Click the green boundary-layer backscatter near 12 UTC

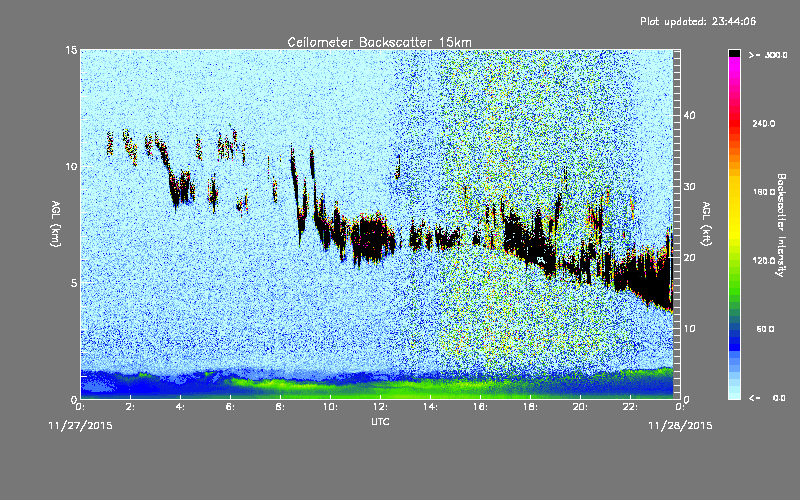coord(380,389)
